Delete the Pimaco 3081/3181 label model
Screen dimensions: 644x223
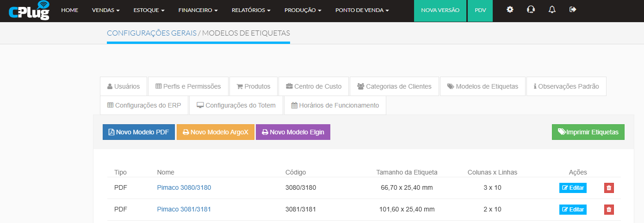[x=609, y=210]
